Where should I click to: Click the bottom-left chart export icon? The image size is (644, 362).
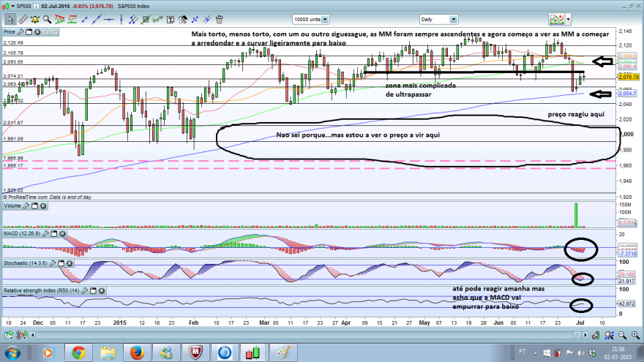click(8, 336)
